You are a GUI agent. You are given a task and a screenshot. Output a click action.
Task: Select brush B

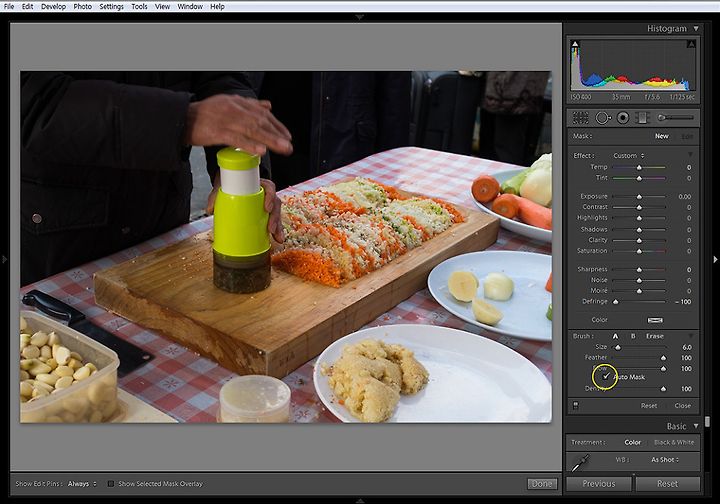pos(633,336)
